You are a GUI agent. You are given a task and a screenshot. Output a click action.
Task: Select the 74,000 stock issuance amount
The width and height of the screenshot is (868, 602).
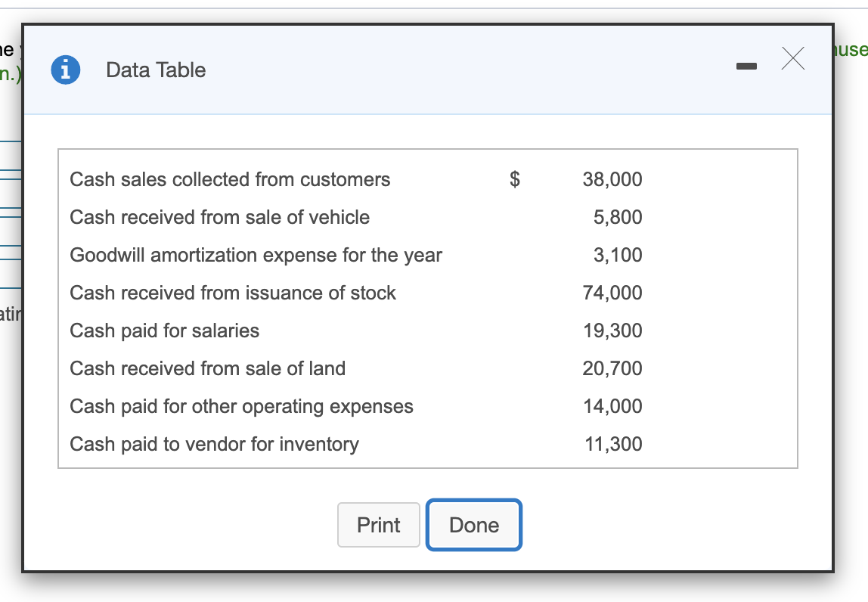(x=612, y=293)
